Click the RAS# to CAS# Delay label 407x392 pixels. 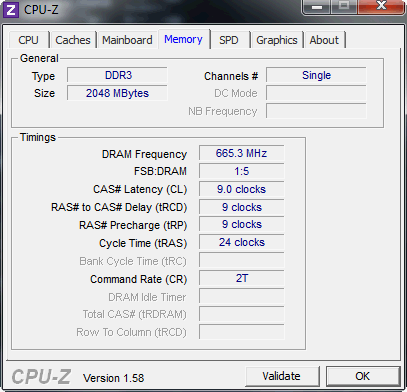(119, 207)
